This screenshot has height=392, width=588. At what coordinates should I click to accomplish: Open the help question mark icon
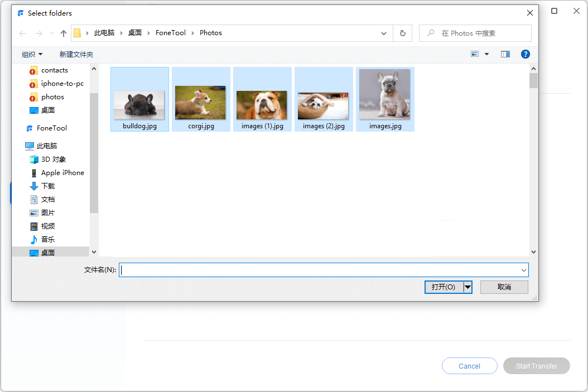click(525, 54)
